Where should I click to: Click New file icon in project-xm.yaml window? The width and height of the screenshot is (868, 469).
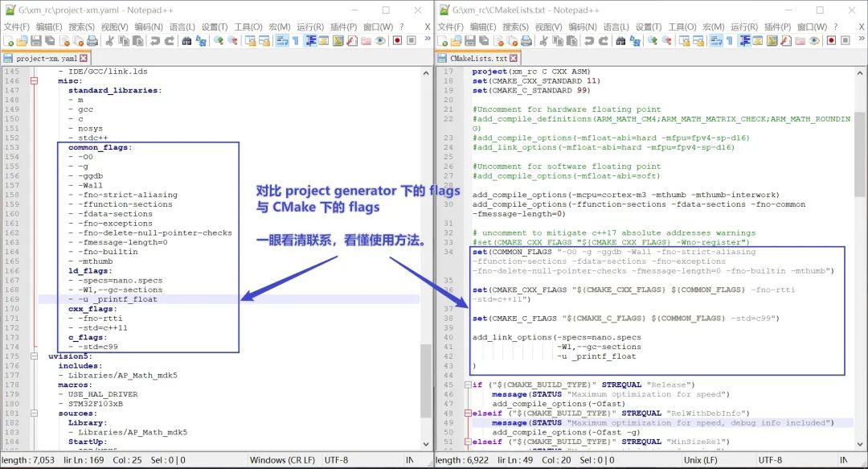click(9, 40)
